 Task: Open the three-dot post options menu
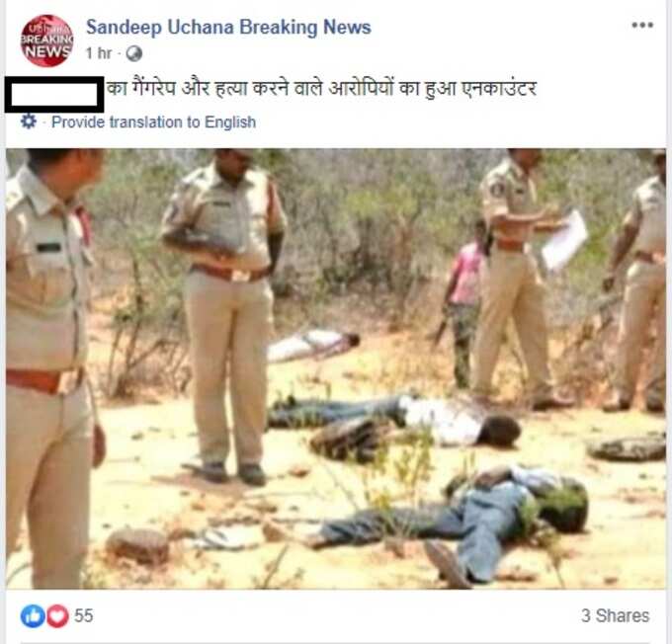(x=642, y=26)
